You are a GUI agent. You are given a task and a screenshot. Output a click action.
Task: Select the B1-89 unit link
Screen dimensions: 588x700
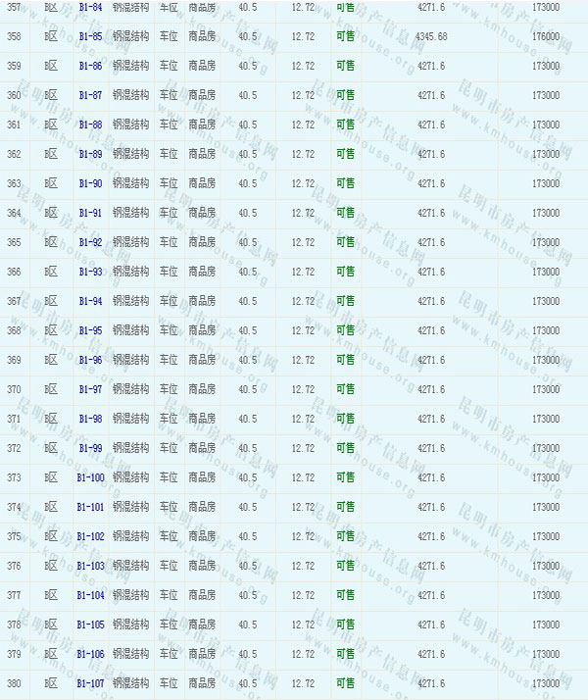coord(90,154)
